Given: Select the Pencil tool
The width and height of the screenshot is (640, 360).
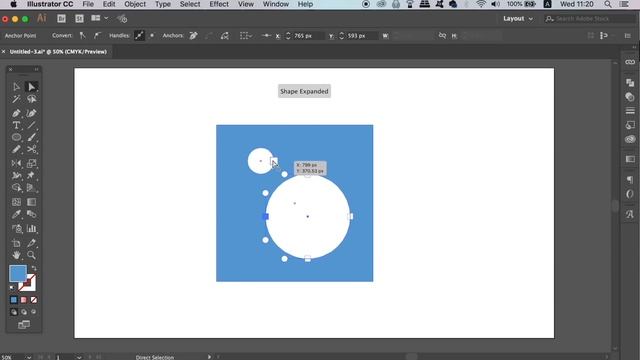Looking at the screenshot, I should point(16,149).
